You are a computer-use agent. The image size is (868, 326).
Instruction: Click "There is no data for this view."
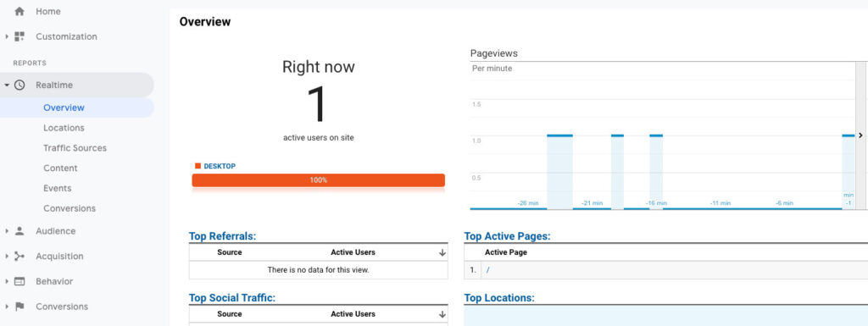(x=319, y=270)
